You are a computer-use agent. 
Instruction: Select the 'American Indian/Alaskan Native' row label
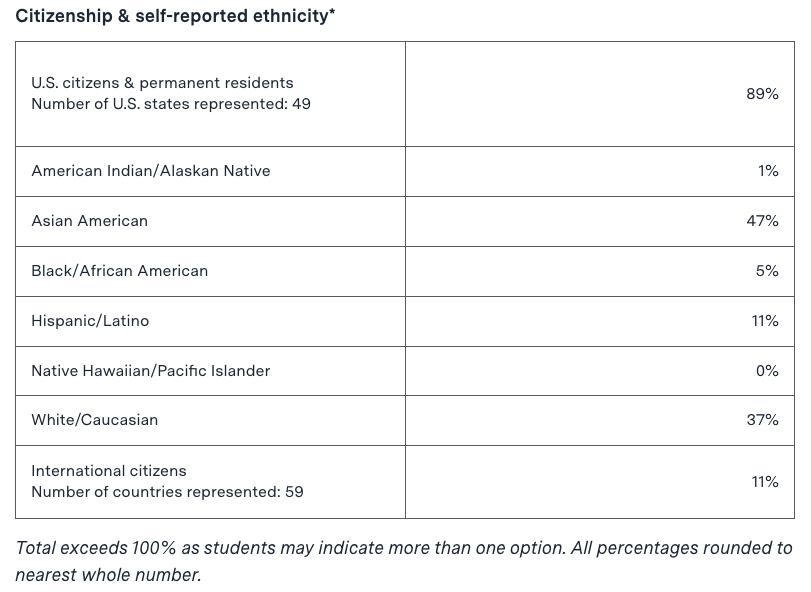click(x=151, y=171)
